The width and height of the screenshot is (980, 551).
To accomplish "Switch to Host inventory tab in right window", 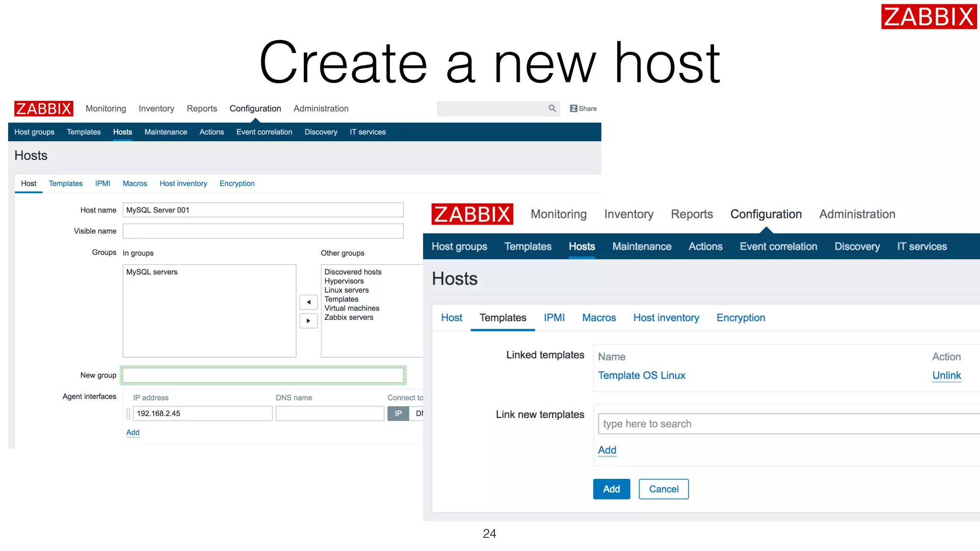I will (x=666, y=318).
